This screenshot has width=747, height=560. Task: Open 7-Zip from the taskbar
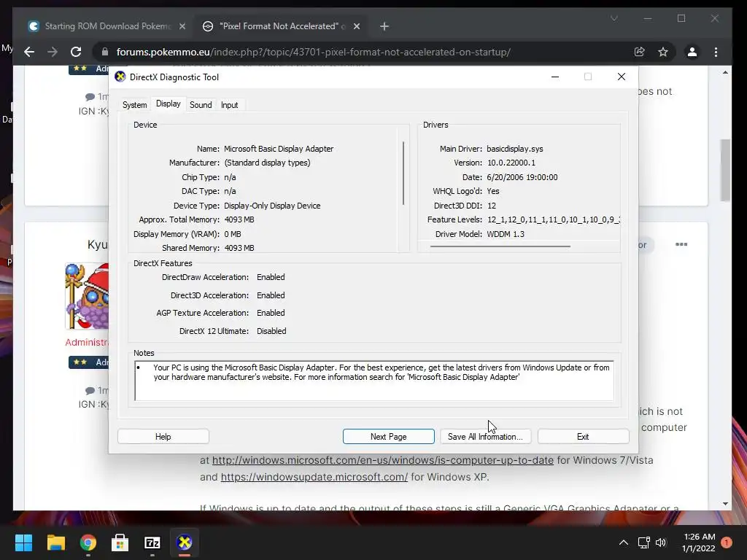pos(152,542)
